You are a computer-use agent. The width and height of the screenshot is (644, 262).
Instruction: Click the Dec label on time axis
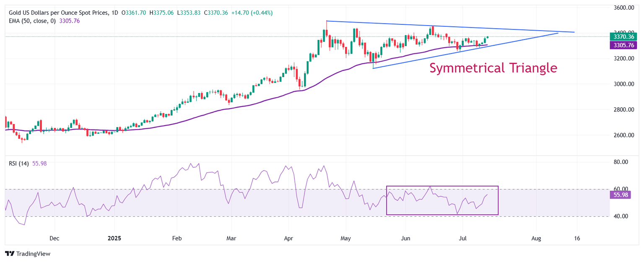[54, 238]
